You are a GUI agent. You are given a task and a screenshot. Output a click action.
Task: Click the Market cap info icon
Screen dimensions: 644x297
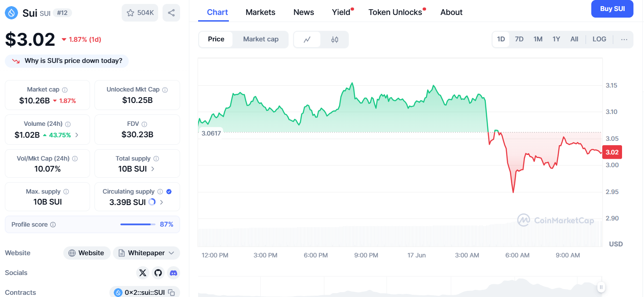point(65,90)
